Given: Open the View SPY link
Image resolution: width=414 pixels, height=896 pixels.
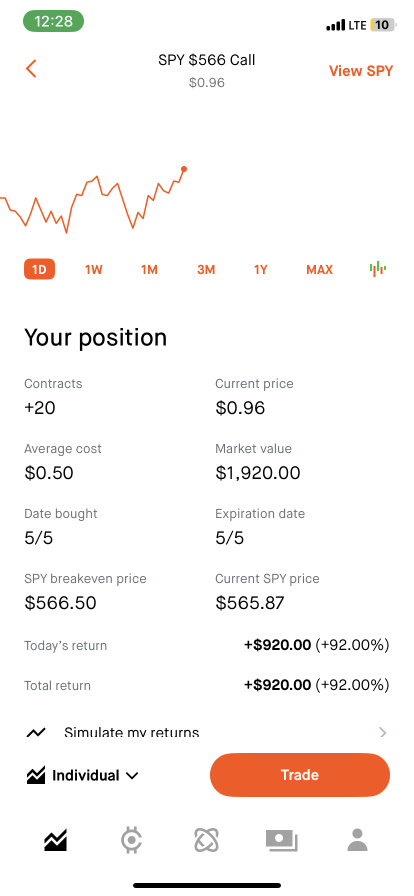Looking at the screenshot, I should [361, 71].
